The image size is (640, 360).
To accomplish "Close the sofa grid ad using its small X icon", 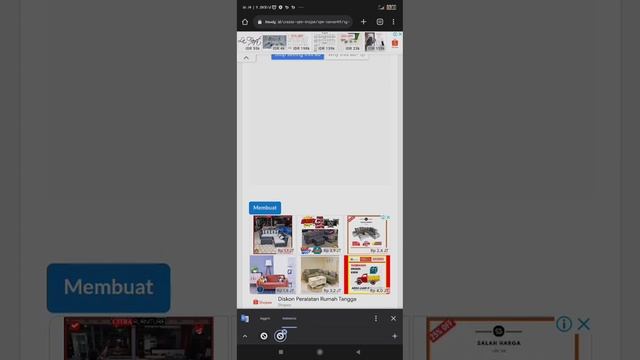I will pos(389,218).
